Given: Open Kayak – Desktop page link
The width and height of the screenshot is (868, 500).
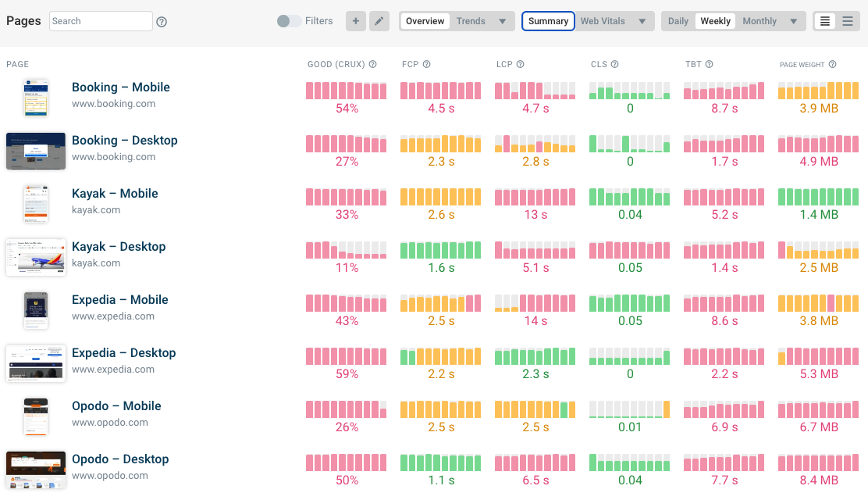Looking at the screenshot, I should pos(119,247).
